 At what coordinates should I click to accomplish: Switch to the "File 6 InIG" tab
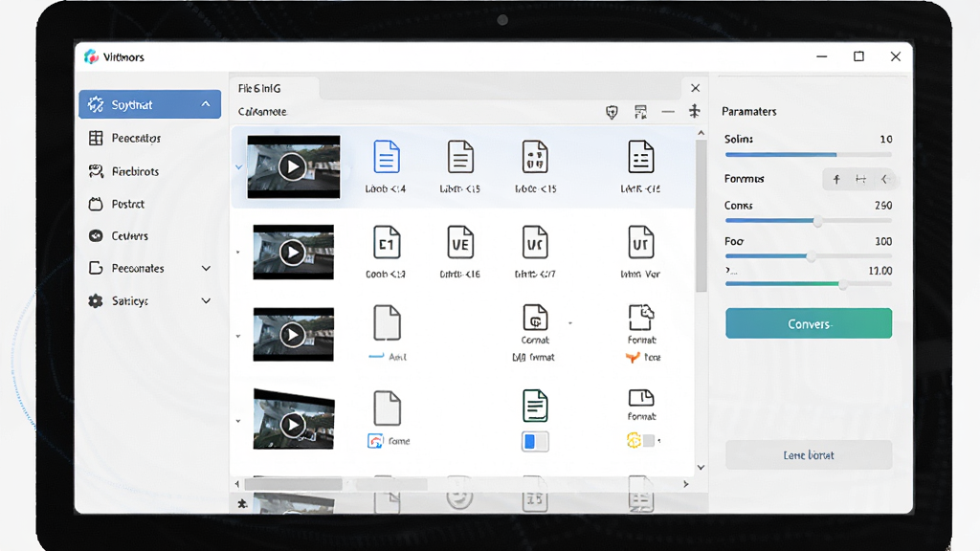[259, 89]
